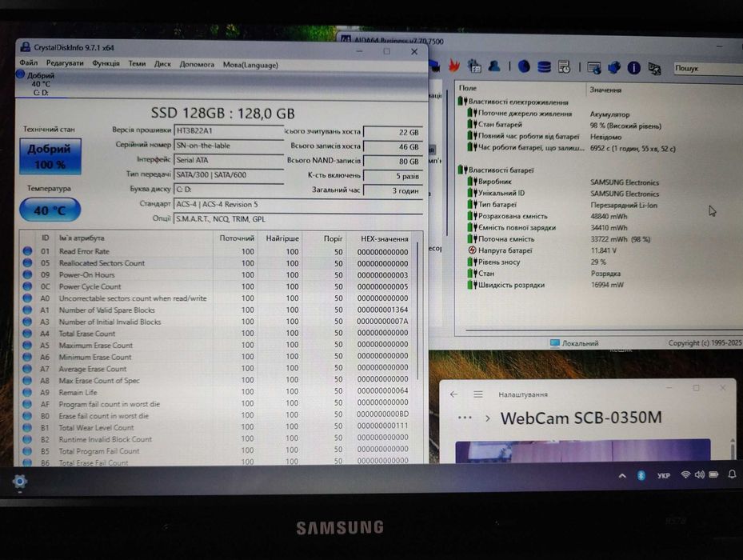Click the user silhouette icon in AIDA64 toolbar
743x560 pixels.
click(x=494, y=66)
